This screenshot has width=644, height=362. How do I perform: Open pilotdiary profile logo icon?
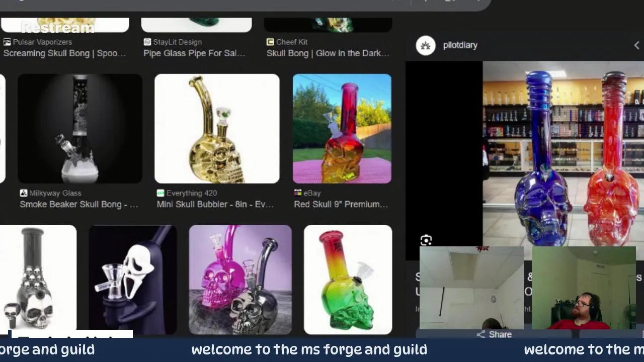coord(426,45)
